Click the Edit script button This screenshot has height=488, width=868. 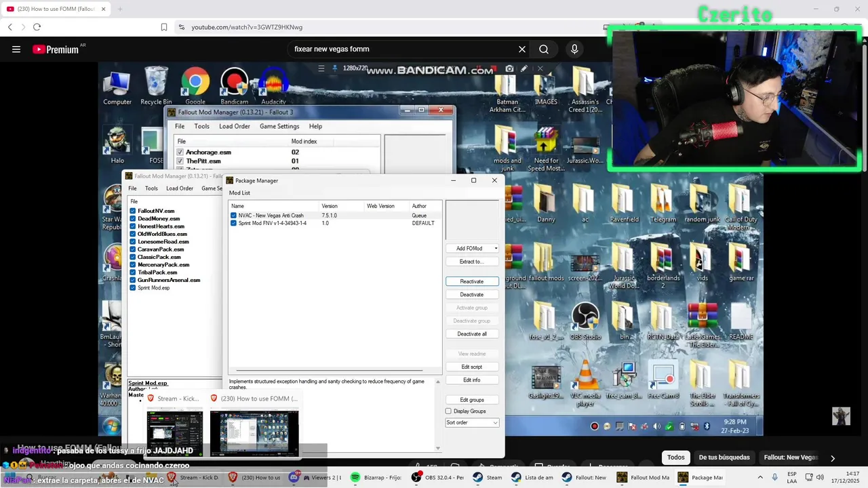coord(472,367)
